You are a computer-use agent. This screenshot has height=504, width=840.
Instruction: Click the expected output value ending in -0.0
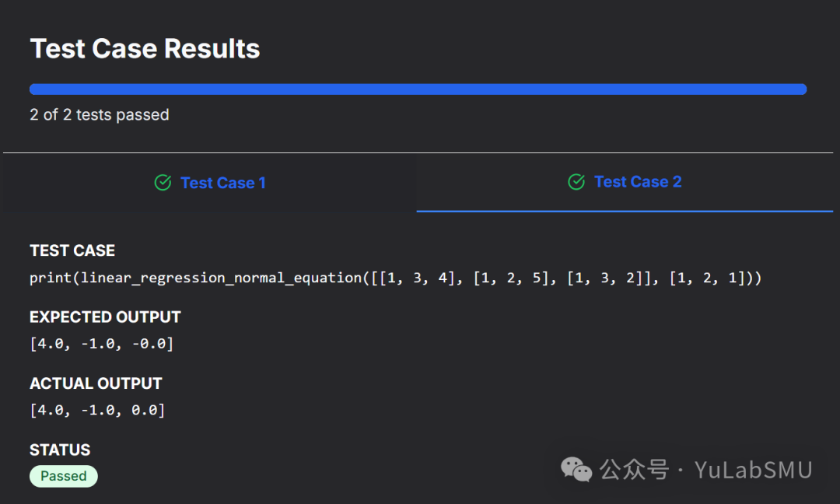101,344
